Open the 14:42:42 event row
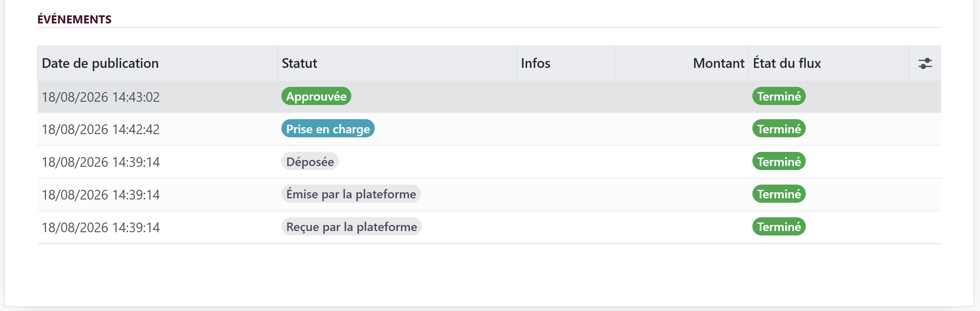The image size is (980, 311). coord(489,129)
